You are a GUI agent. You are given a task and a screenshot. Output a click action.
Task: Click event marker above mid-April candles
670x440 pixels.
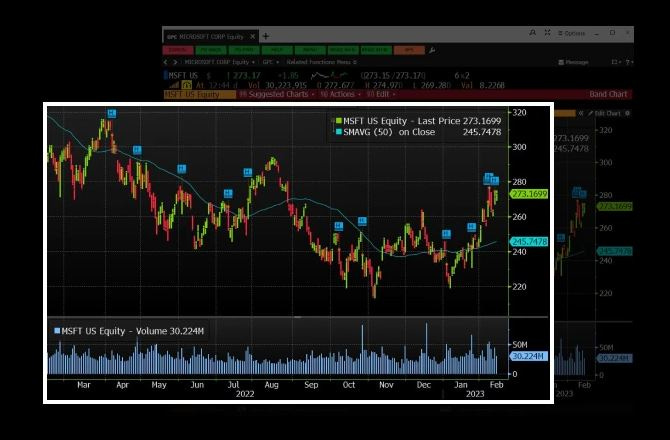(137, 150)
